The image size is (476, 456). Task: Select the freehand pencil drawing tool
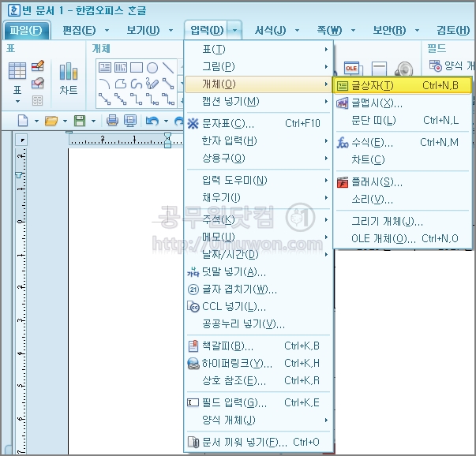(152, 84)
